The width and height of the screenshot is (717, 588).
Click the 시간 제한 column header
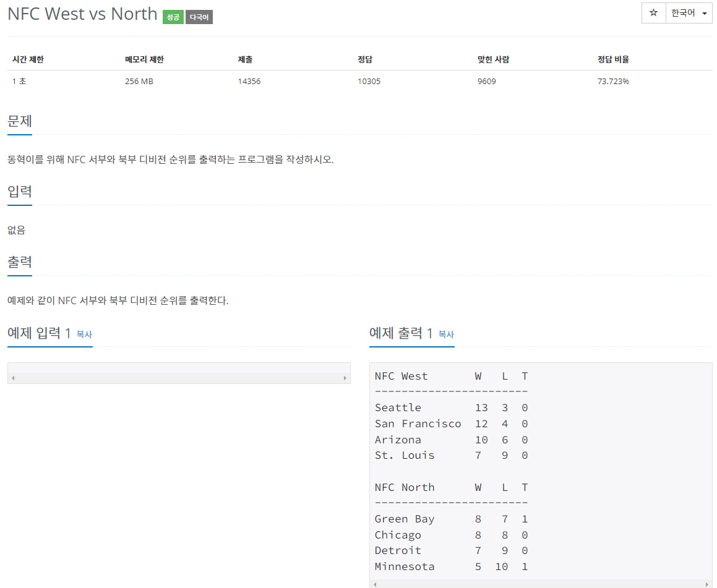(x=28, y=59)
